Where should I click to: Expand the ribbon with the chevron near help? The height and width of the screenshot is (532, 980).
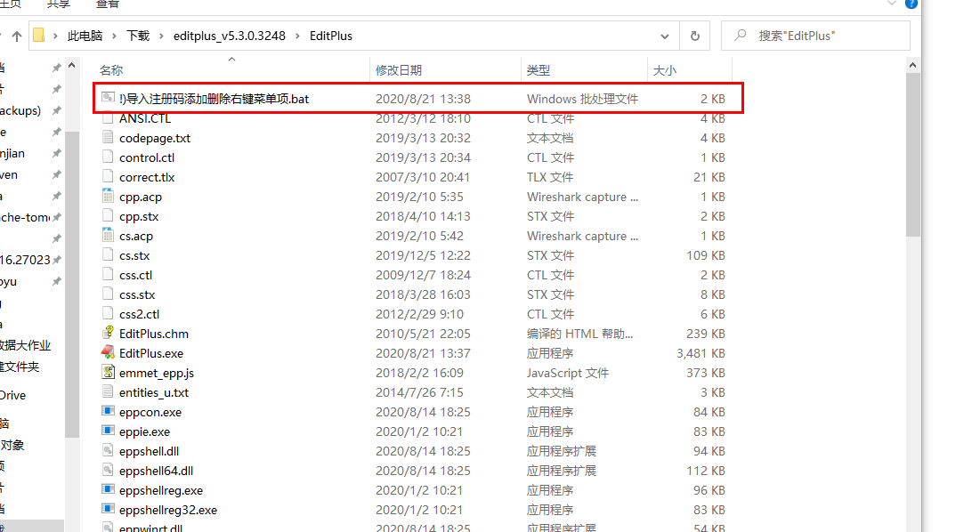pyautogui.click(x=891, y=4)
